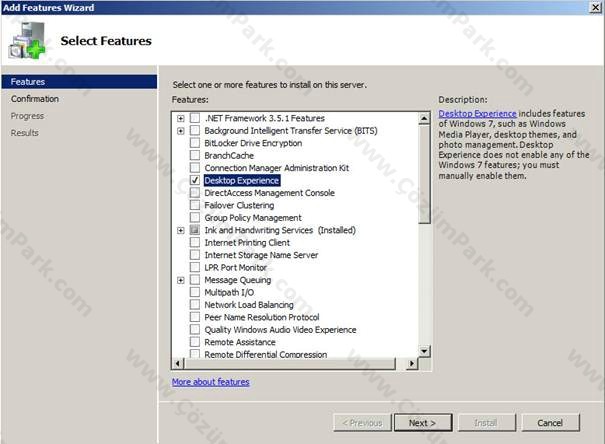Check Peer Name Resolution Protocol checkbox
The height and width of the screenshot is (444, 605).
tap(195, 317)
